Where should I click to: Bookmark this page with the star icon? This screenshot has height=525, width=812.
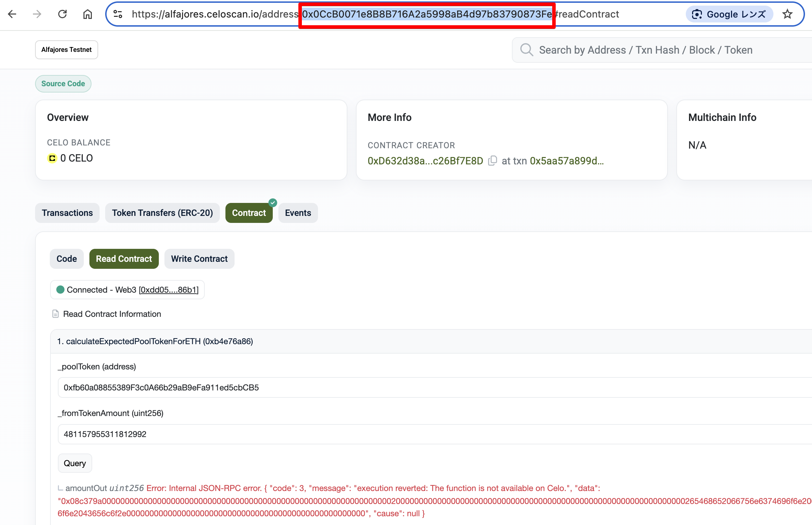pos(787,14)
